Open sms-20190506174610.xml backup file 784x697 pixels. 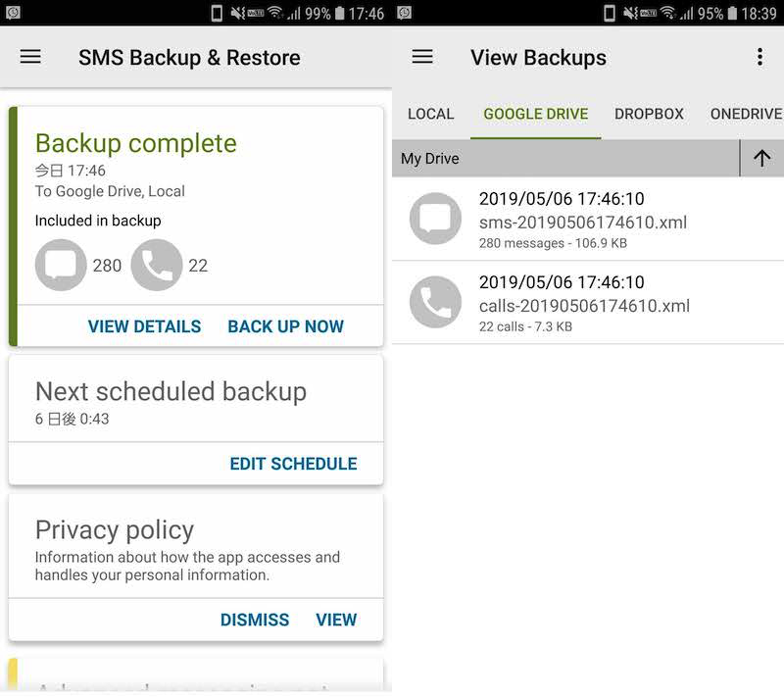[x=583, y=223]
